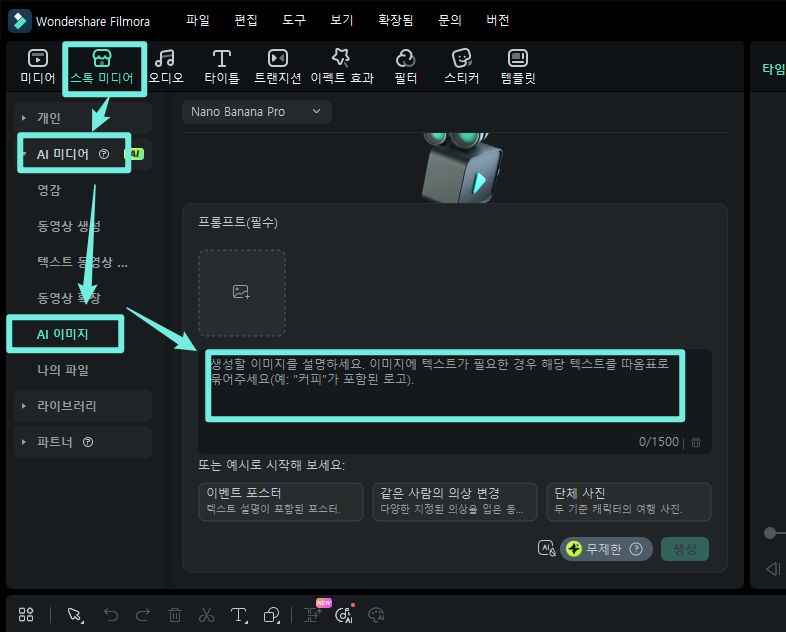Open the layout grid icon in bottom toolbar
786x632 pixels.
tap(26, 614)
